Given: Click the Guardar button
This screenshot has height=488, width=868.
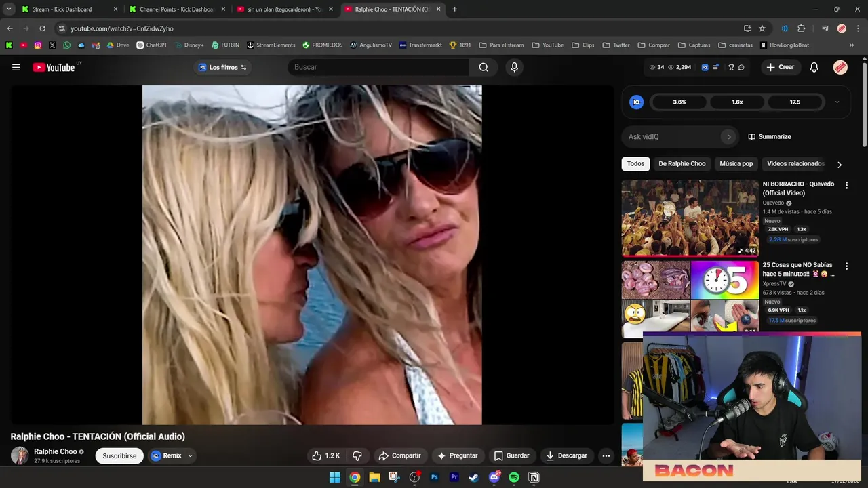Looking at the screenshot, I should (512, 455).
